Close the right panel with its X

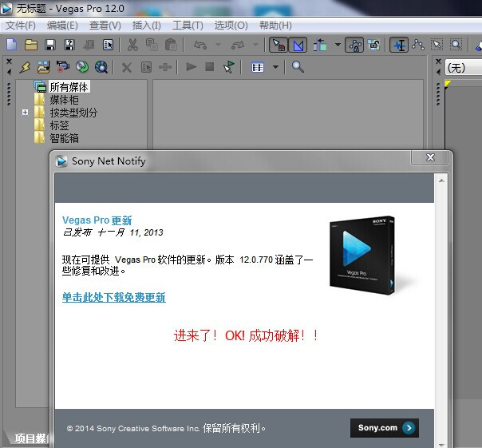pos(438,61)
